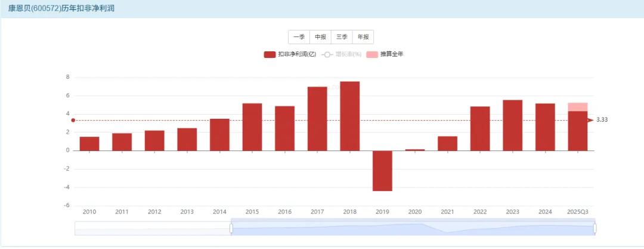Click the average line start marker dot
The image size is (644, 249).
click(73, 120)
